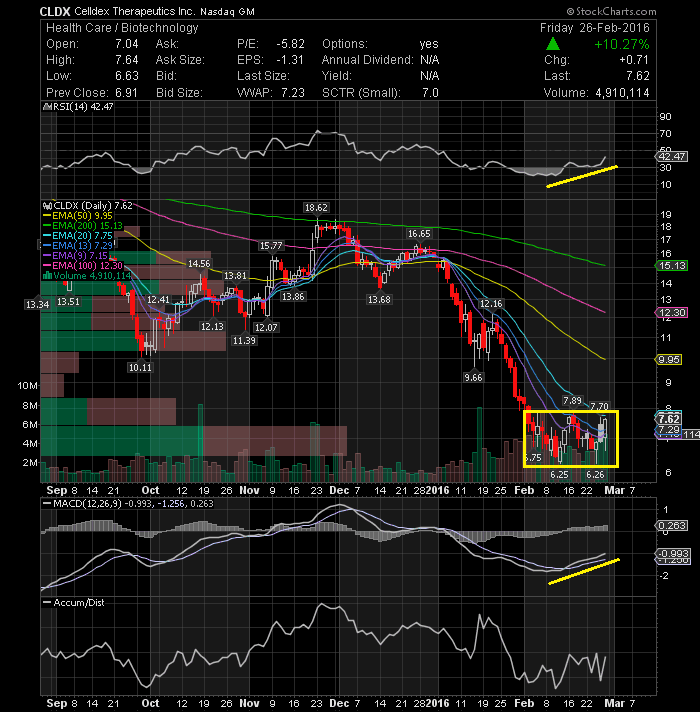
Task: Click the 14.56 price label
Action: point(199,263)
